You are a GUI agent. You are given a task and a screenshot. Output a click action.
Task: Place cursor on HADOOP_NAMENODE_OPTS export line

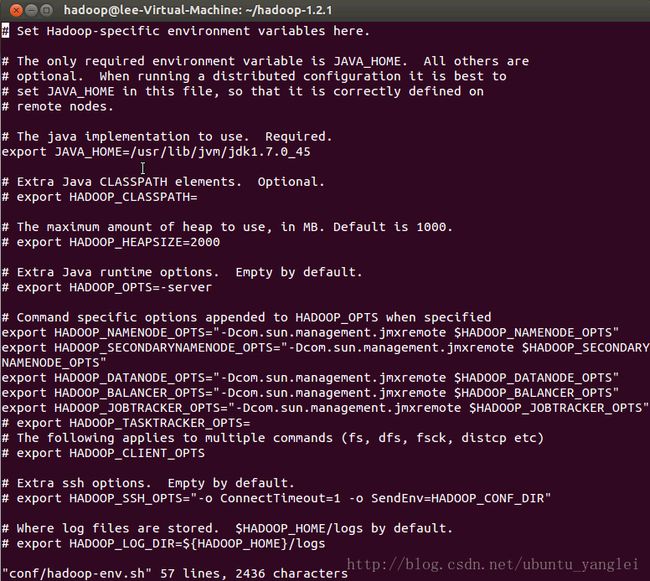click(x=310, y=332)
